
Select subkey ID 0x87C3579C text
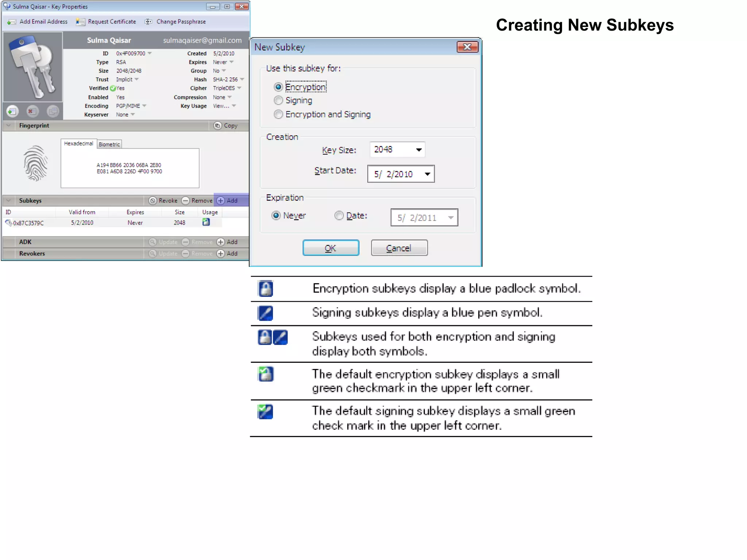(x=28, y=223)
